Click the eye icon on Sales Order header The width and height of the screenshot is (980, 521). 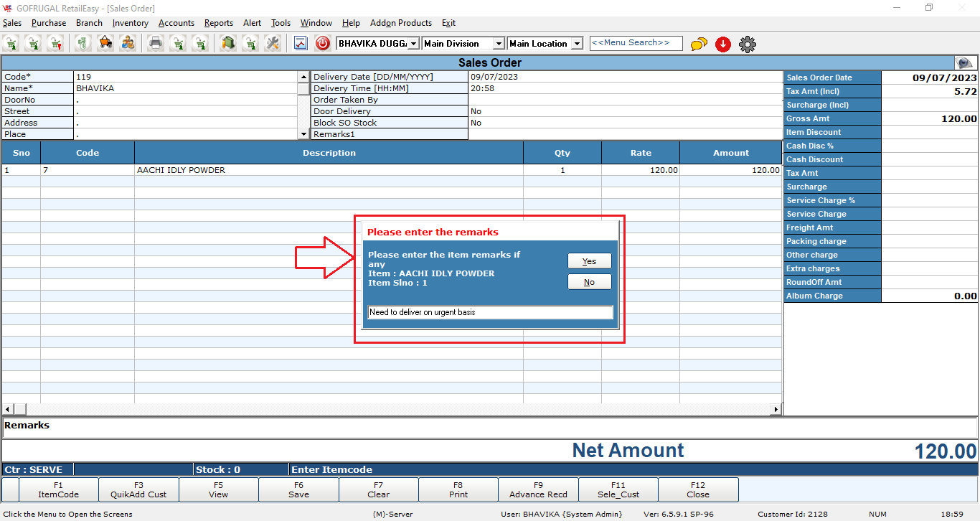[x=965, y=63]
